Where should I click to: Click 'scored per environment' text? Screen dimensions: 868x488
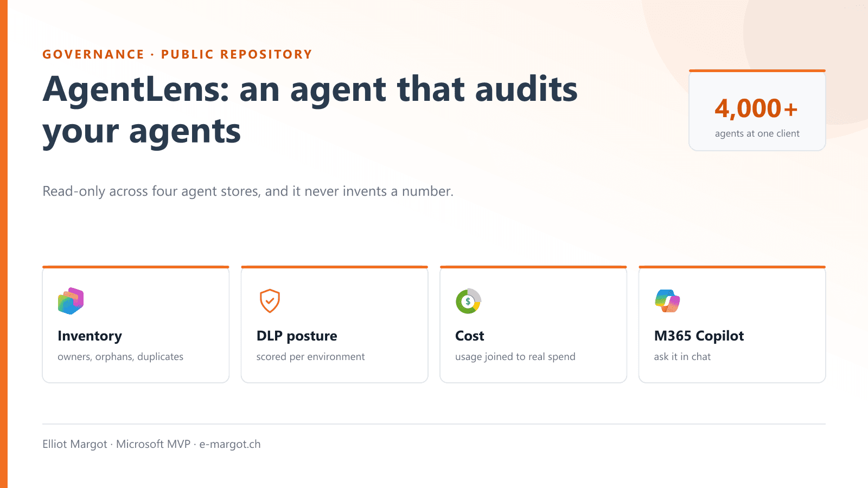[310, 357]
